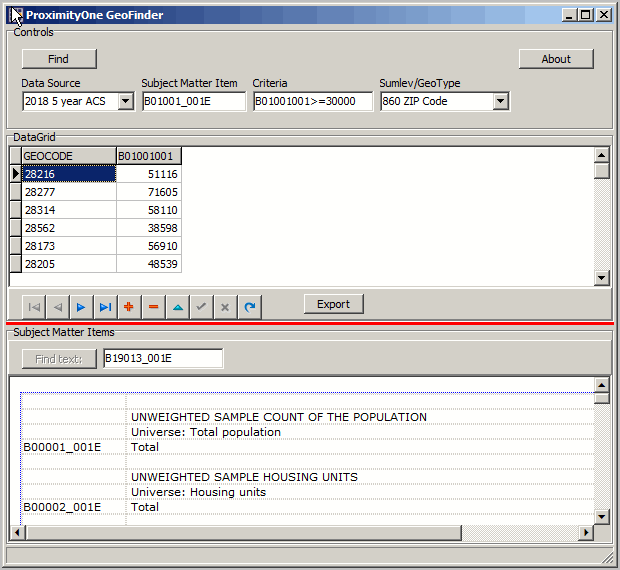620x570 pixels.
Task: Post edit with the checkmark icon
Action: tap(202, 307)
